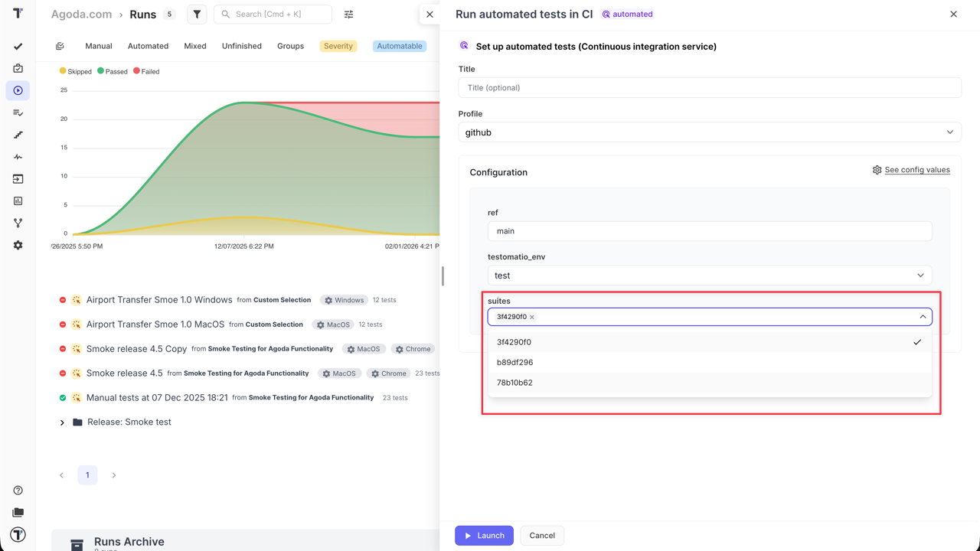Toggle the Severity filter chip

tap(338, 46)
